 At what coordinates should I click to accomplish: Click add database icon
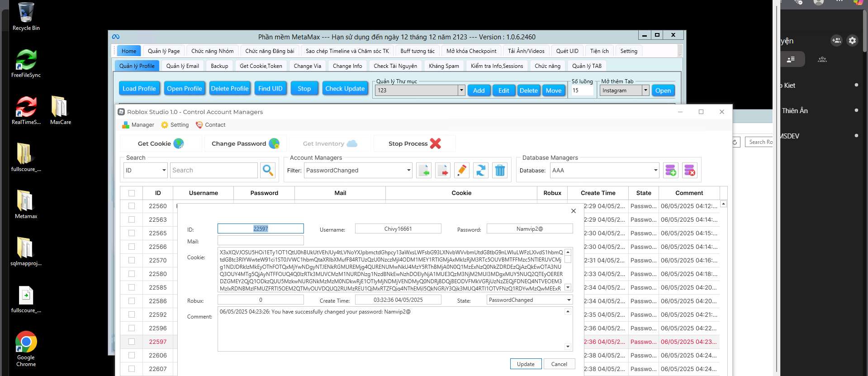(x=671, y=170)
